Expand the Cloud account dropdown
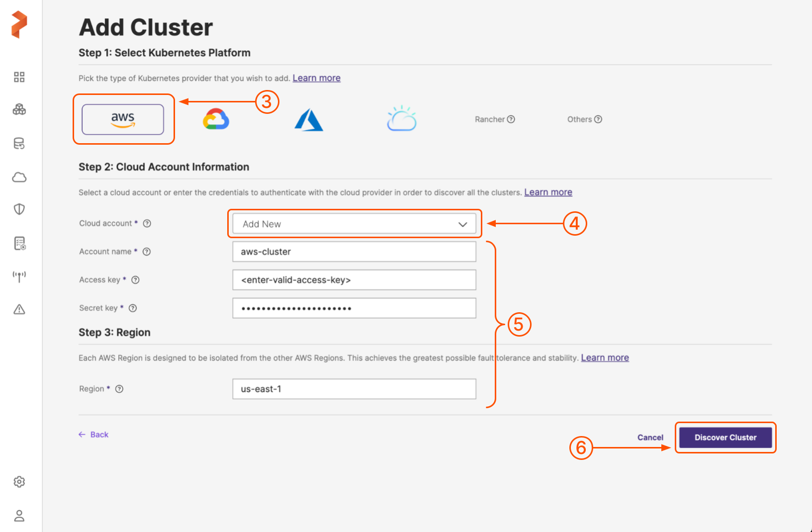The image size is (812, 532). (354, 224)
